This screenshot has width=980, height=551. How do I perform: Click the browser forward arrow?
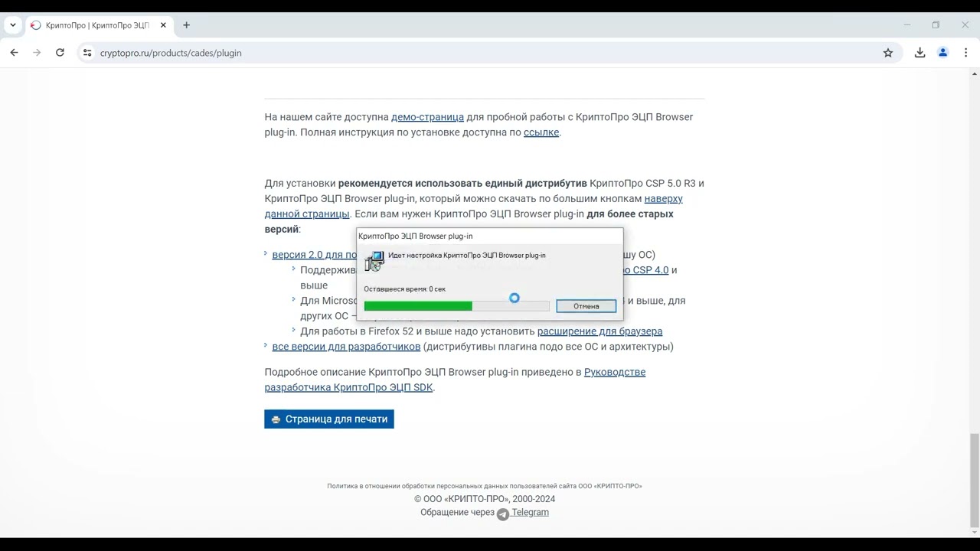click(x=37, y=53)
